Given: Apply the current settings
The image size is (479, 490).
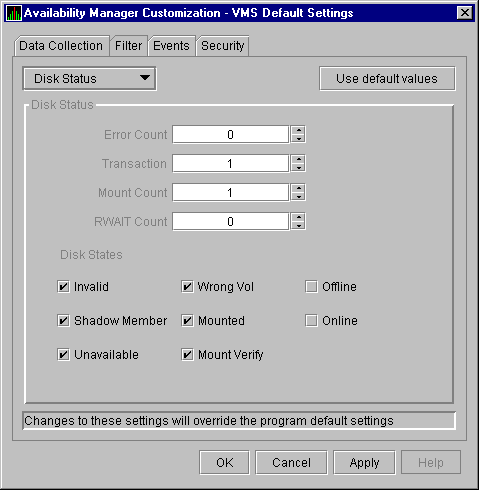Looking at the screenshot, I should (364, 462).
